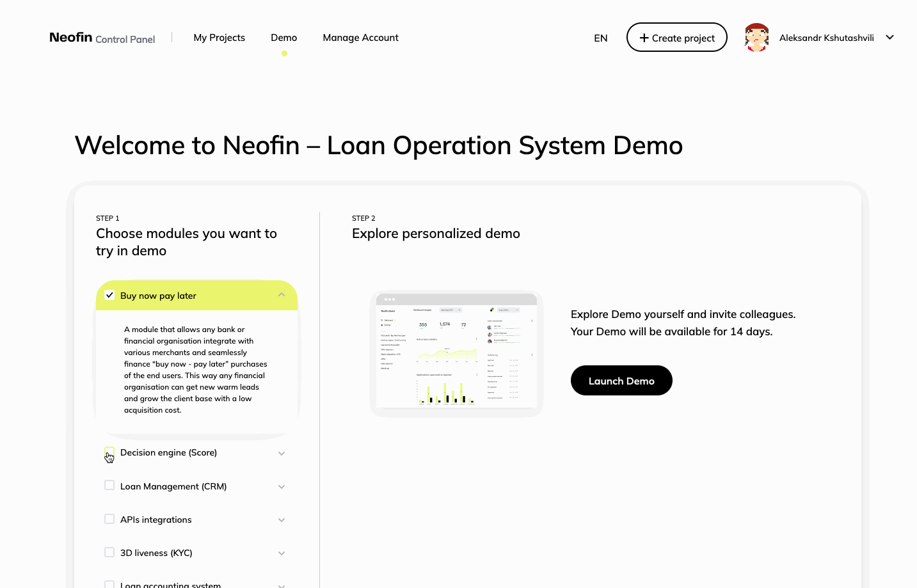Screen dimensions: 917x588
Task: Open Aleksandr Kshutashvili account name
Action: (826, 38)
